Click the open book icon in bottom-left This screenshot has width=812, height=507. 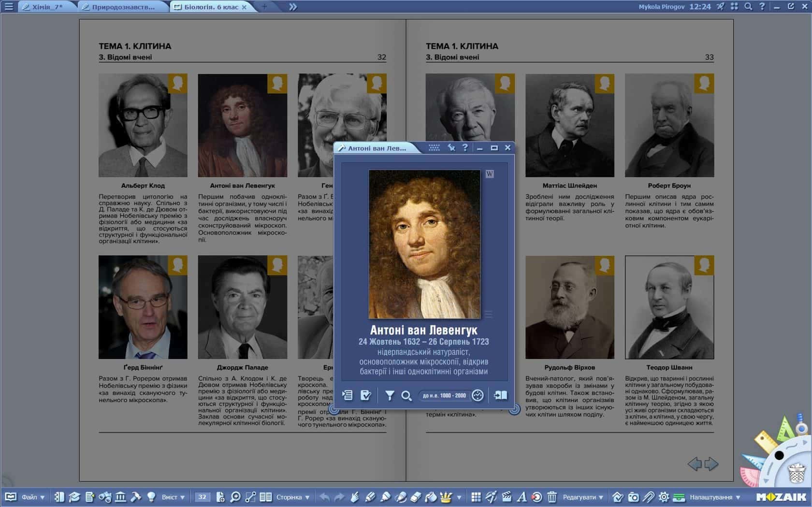point(11,497)
